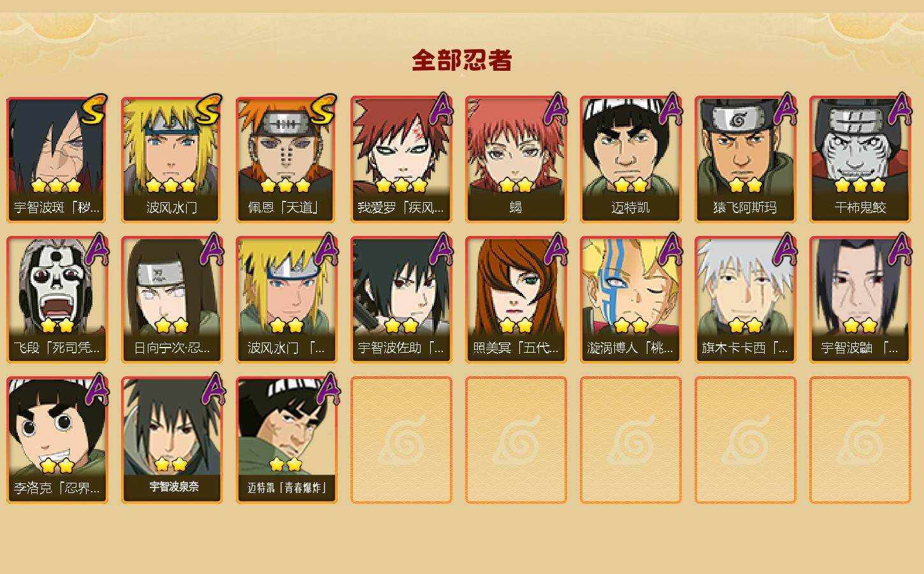Image resolution: width=924 pixels, height=574 pixels.
Task: Select the 宇智波佐助 ninja card
Action: (x=401, y=300)
